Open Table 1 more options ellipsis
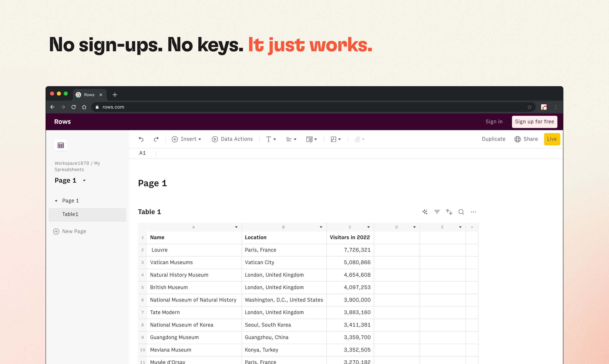The height and width of the screenshot is (364, 609). [x=473, y=212]
